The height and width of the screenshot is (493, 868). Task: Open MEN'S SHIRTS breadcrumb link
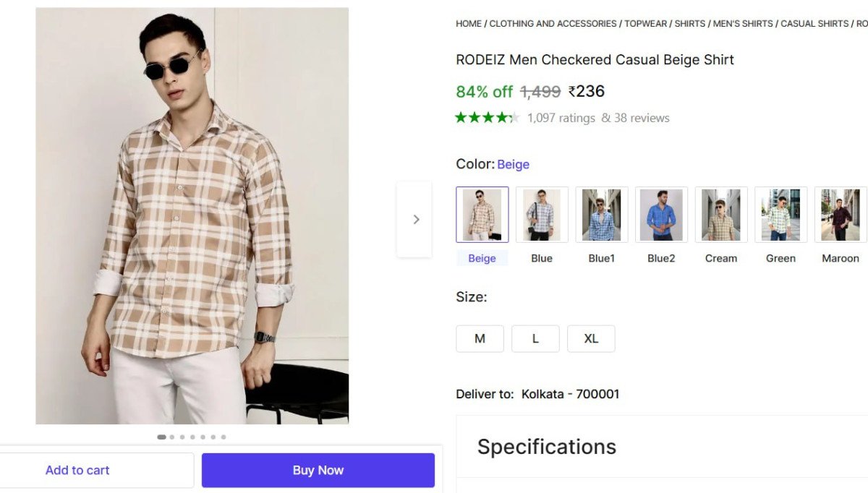coord(743,24)
